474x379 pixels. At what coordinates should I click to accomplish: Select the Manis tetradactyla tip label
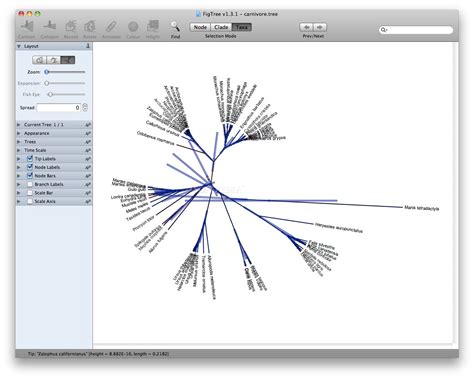(421, 208)
